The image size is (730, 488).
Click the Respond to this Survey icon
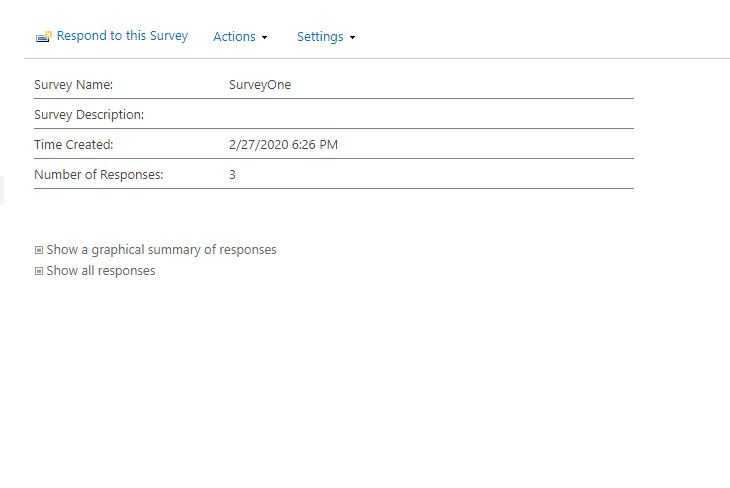coord(43,37)
